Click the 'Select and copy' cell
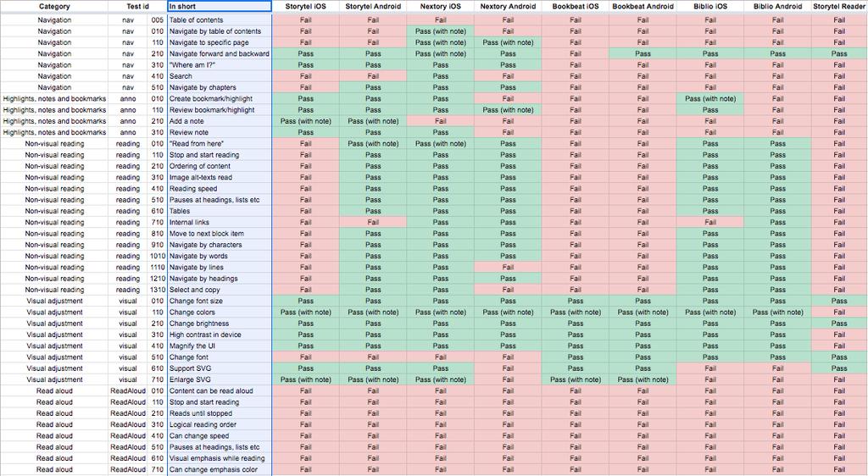 point(220,290)
